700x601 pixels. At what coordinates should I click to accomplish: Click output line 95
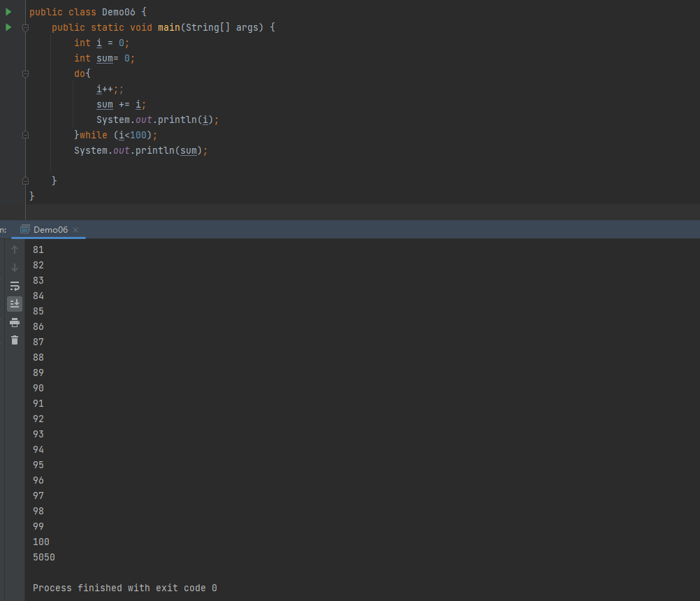pyautogui.click(x=38, y=465)
